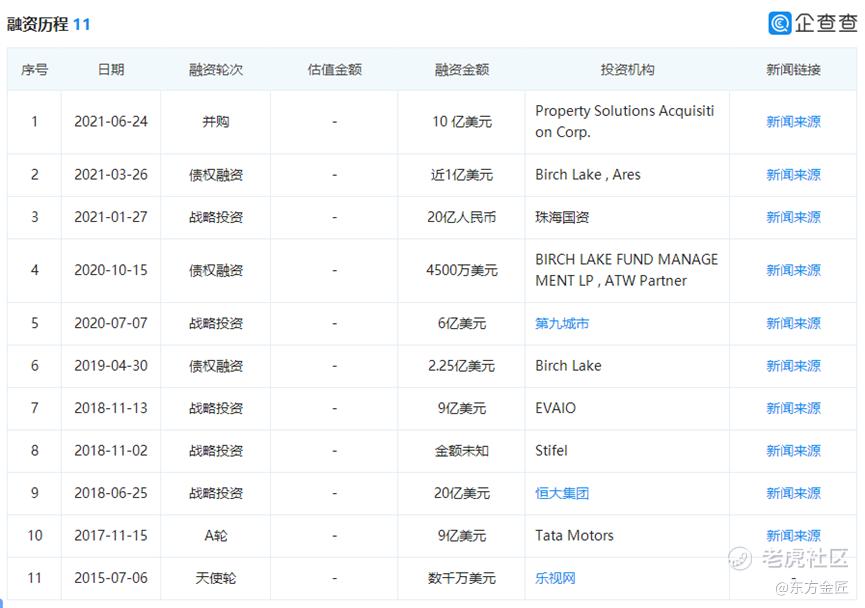Open 新闻来源 link for 恒大集团 row
The width and height of the screenshot is (865, 608).
(x=793, y=493)
